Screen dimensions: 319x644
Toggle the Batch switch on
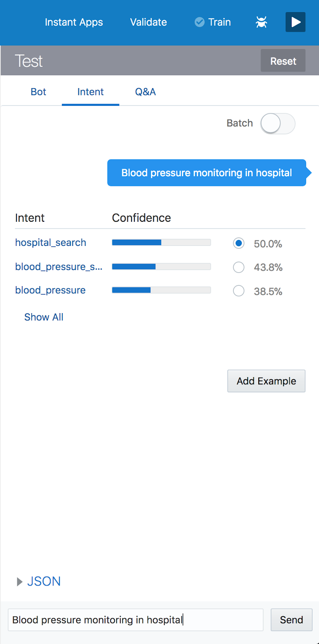pos(278,124)
